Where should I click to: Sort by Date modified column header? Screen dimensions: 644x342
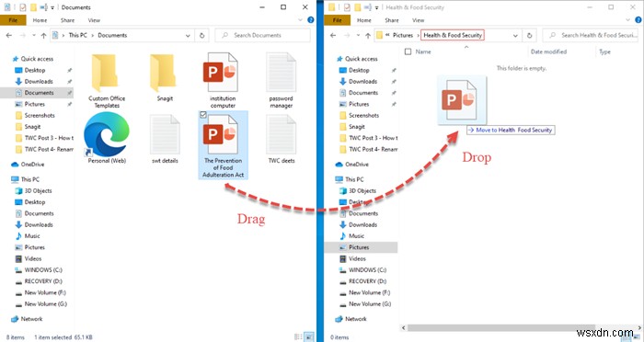[548, 51]
